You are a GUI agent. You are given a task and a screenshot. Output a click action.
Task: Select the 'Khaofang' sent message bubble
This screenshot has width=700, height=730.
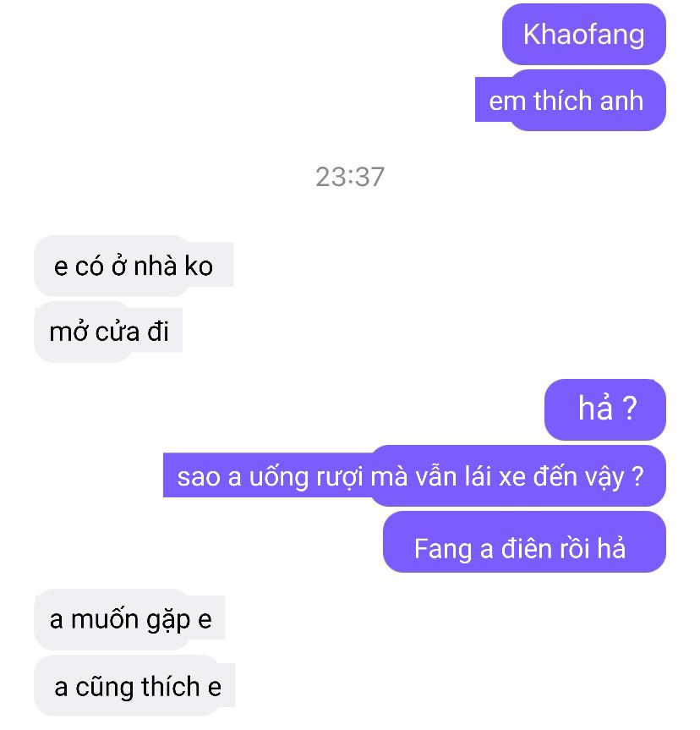(x=583, y=34)
